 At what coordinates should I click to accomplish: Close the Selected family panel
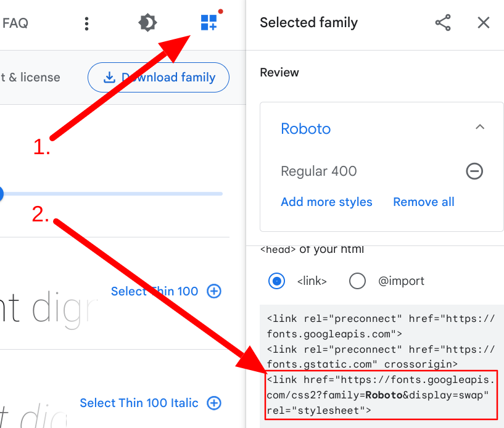484,23
